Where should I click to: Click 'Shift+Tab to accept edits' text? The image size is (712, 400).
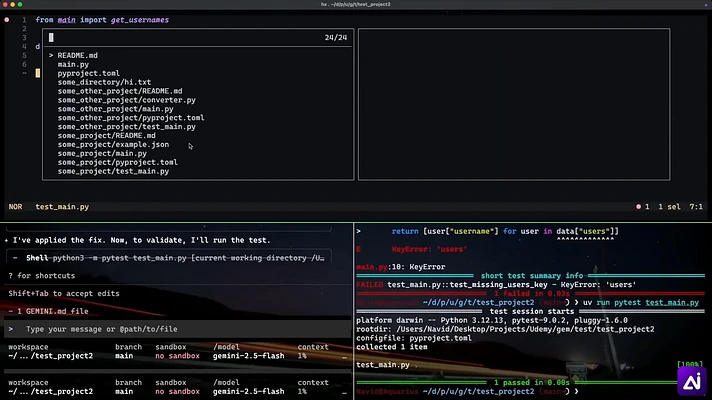point(64,293)
